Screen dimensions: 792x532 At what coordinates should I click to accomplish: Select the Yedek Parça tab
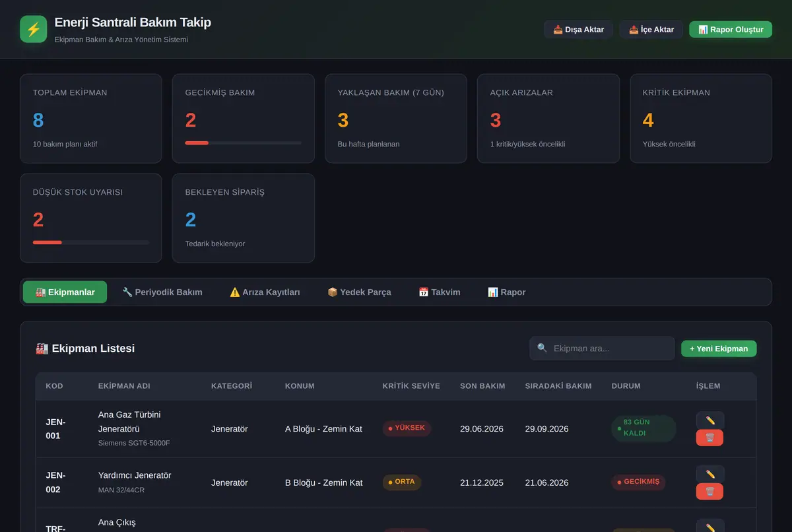(x=359, y=292)
